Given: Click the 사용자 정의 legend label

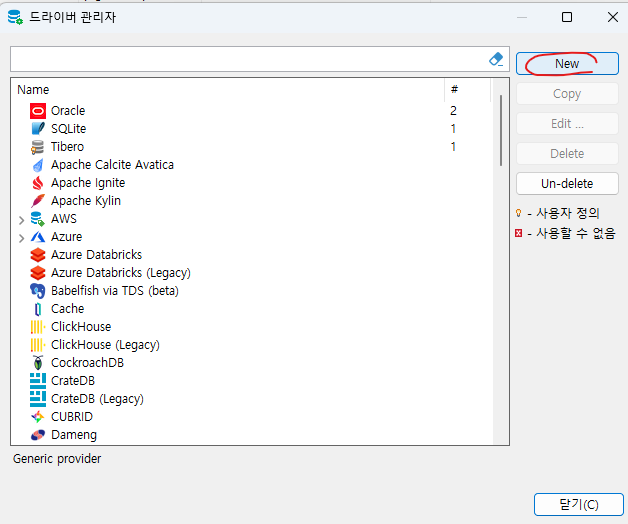Looking at the screenshot, I should pos(568,213).
